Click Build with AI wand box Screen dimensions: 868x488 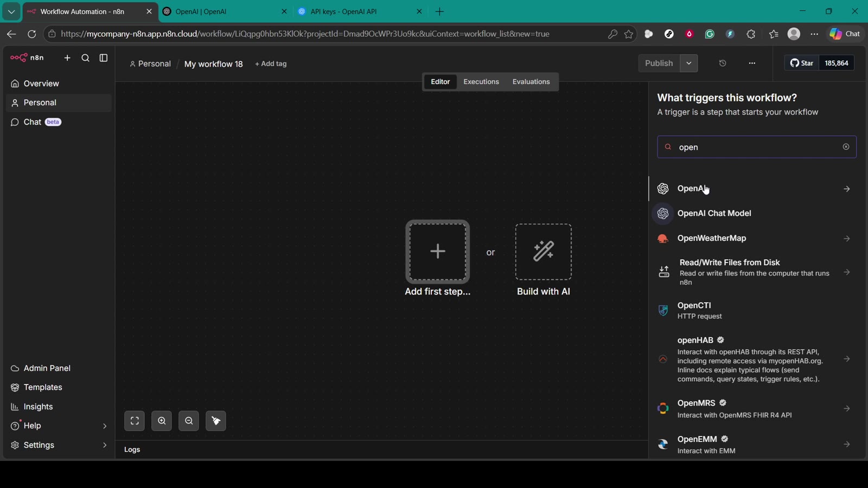(x=544, y=252)
